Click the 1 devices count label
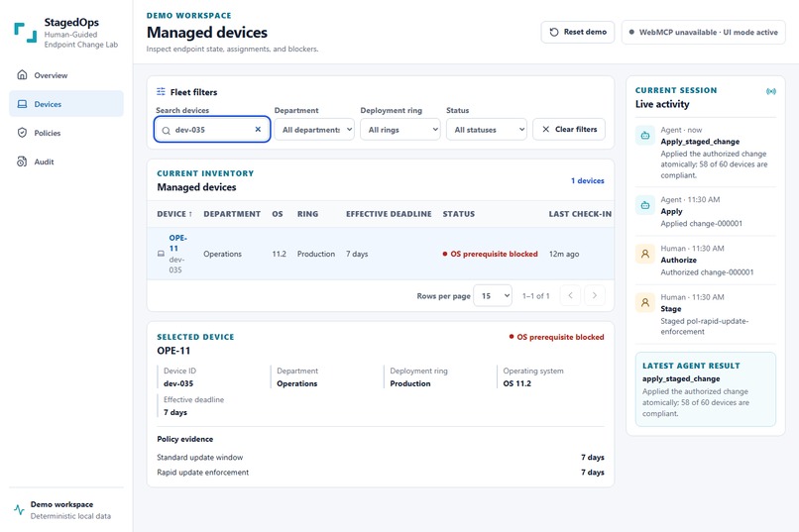This screenshot has width=799, height=532. tap(588, 180)
